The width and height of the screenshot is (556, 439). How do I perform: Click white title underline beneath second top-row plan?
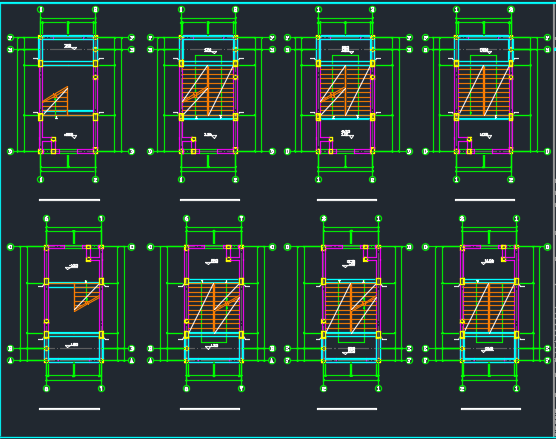210,200
